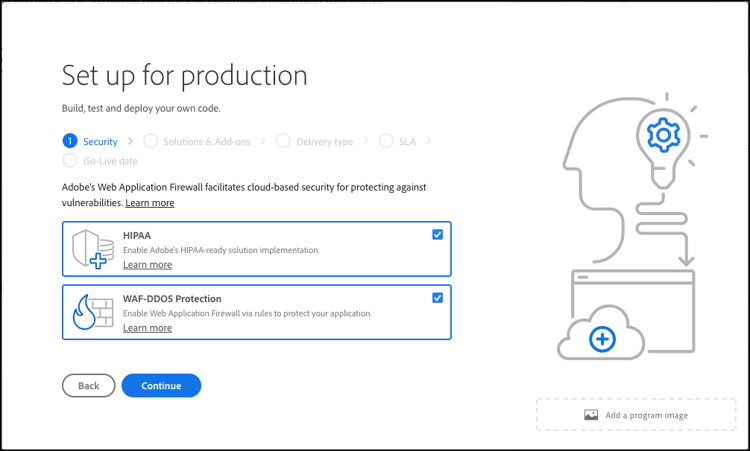The height and width of the screenshot is (451, 750).
Task: Select the Go-Live date step circle
Action: [x=69, y=160]
